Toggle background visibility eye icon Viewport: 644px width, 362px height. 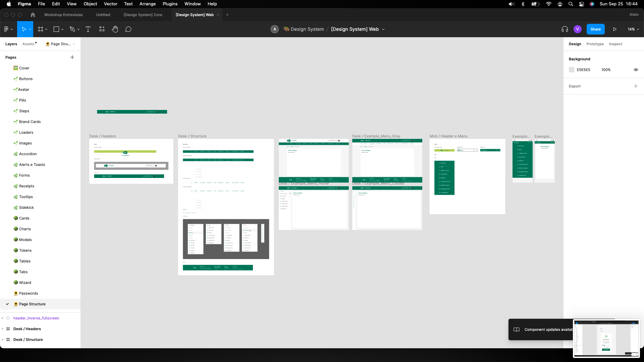point(636,70)
